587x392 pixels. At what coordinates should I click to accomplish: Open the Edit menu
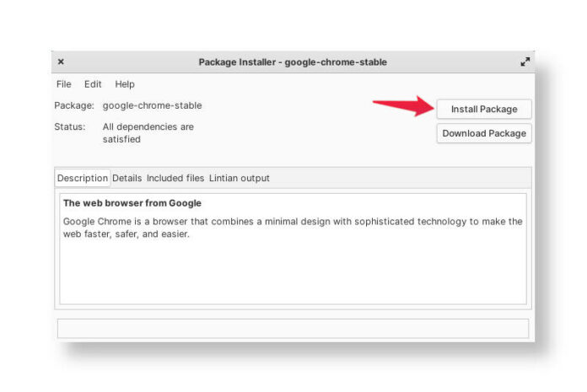click(x=93, y=84)
